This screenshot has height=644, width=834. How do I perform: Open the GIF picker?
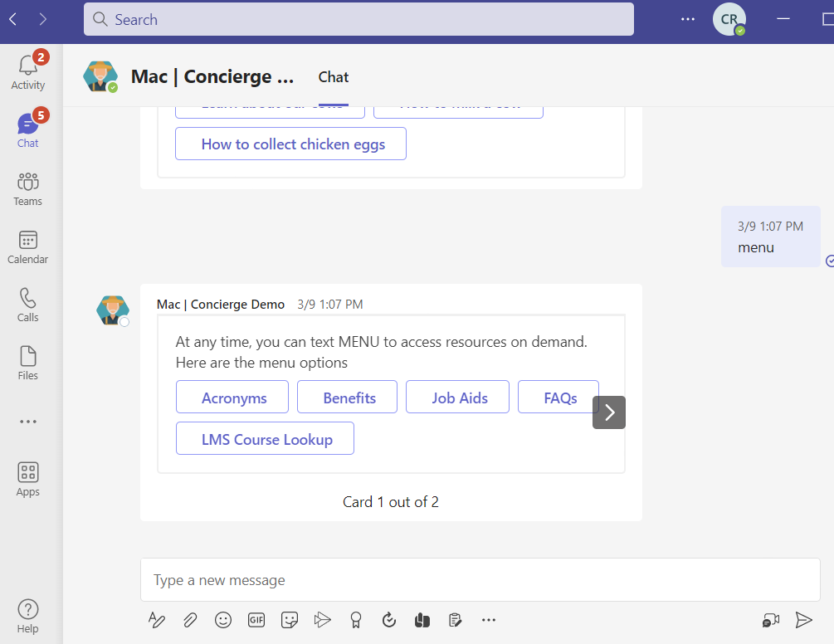coord(256,620)
